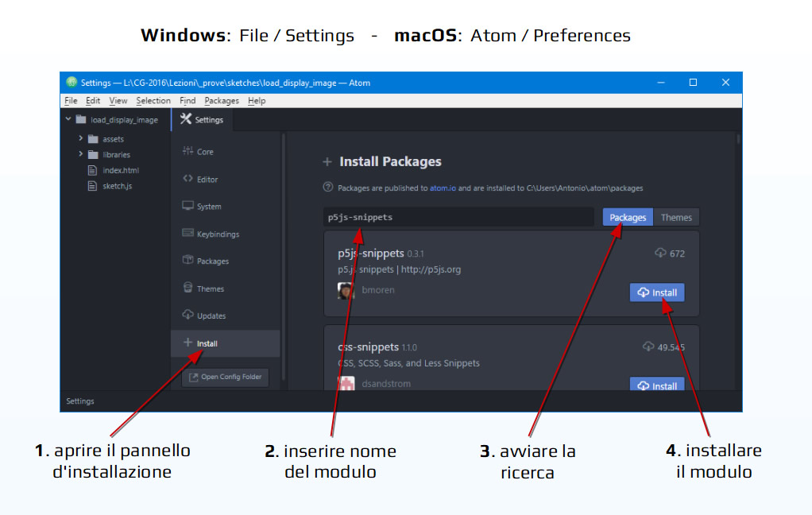
Task: Click Open Config Folder button
Action: (x=226, y=377)
